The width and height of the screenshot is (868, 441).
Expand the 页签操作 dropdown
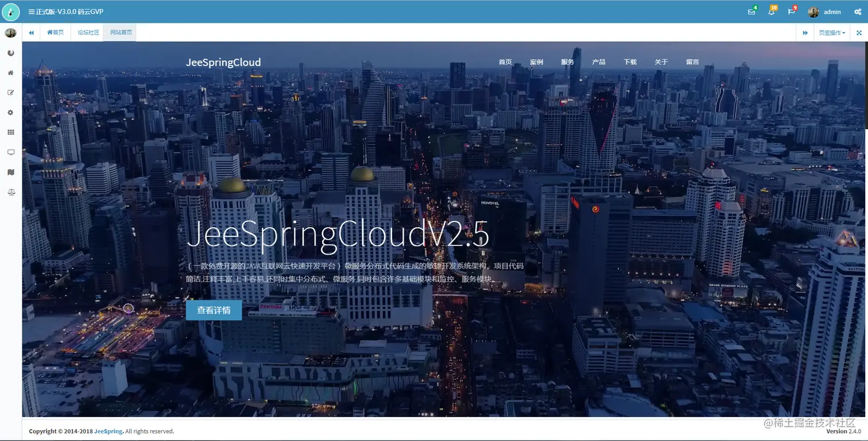coord(832,33)
